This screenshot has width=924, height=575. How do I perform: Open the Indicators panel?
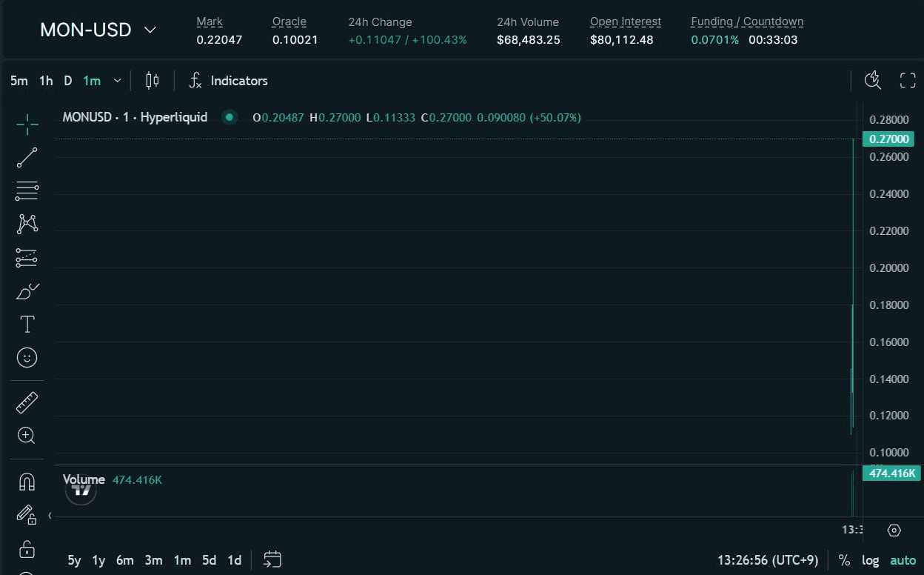(228, 81)
